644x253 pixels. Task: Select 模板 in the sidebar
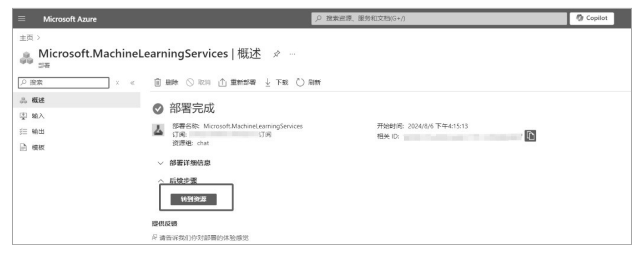click(76, 147)
